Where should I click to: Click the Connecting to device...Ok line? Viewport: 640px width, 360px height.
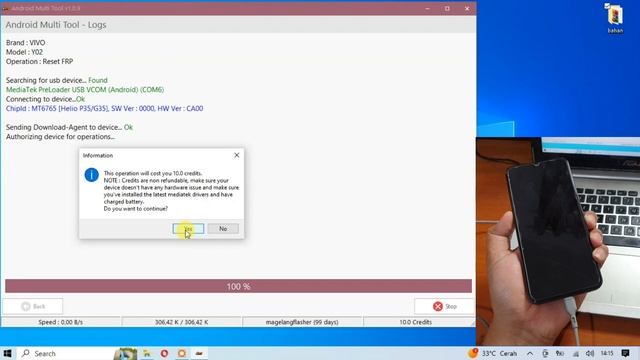click(45, 99)
